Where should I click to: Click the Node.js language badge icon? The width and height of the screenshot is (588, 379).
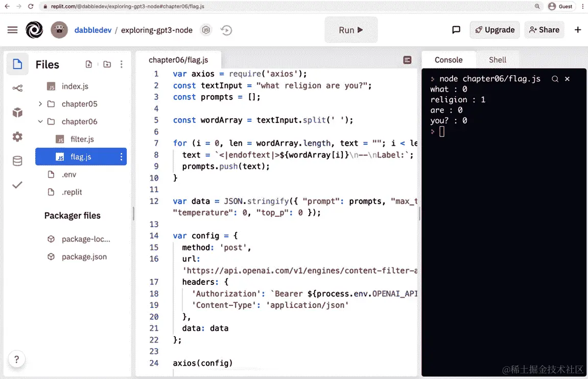pos(206,30)
